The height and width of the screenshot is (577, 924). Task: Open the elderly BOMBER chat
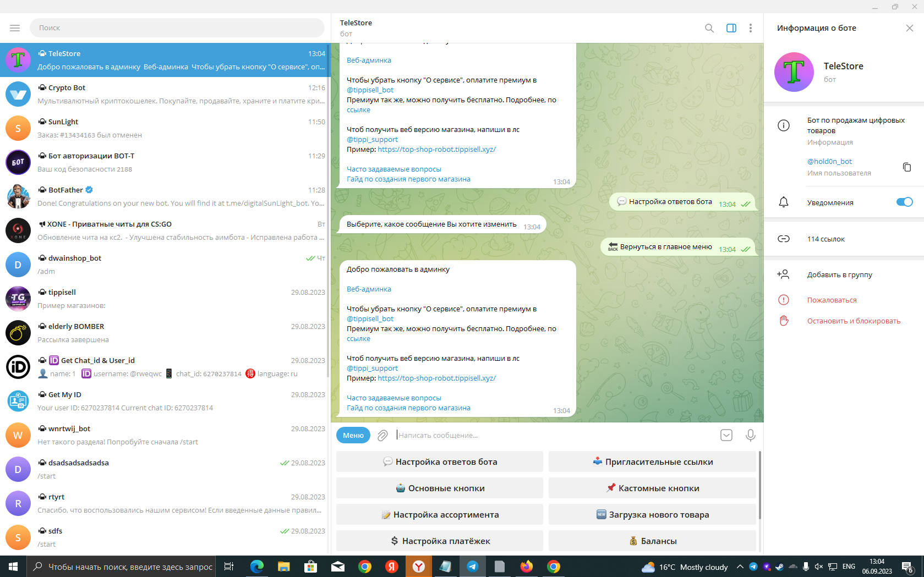[x=165, y=333]
